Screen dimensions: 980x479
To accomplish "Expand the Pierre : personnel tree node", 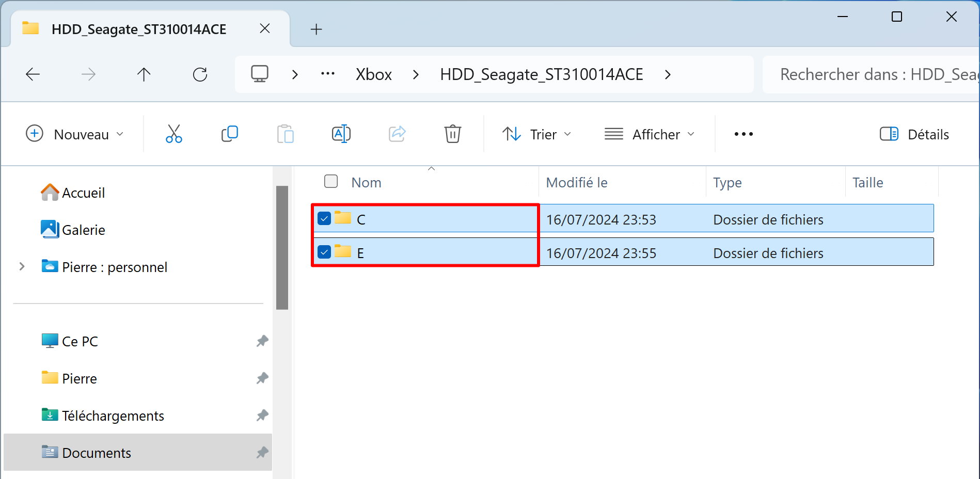I will [x=22, y=266].
